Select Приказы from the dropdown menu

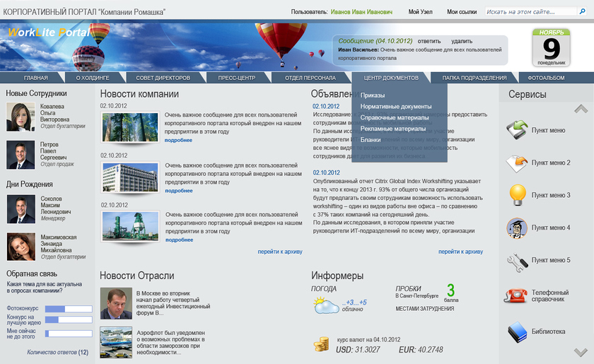point(373,95)
